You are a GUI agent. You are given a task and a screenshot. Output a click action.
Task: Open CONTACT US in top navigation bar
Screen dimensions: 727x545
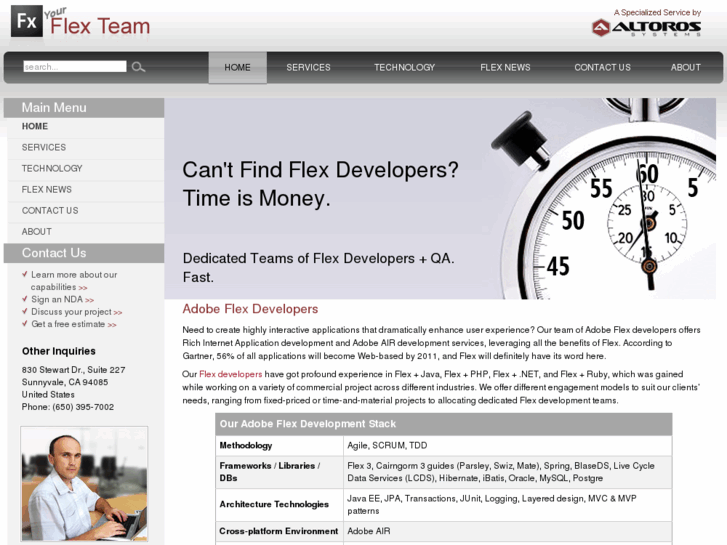tap(602, 67)
